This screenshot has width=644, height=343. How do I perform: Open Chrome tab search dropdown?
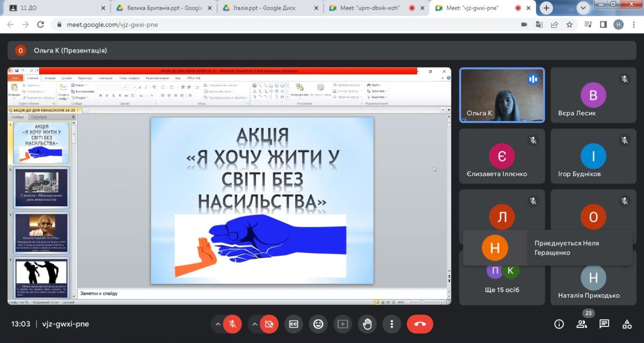tap(583, 8)
